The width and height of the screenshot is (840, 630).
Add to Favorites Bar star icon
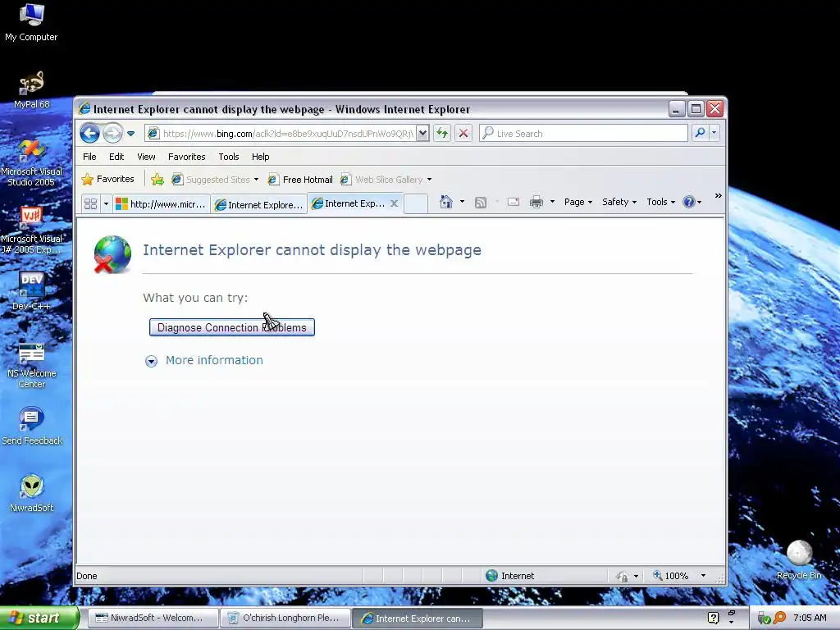[x=157, y=180]
